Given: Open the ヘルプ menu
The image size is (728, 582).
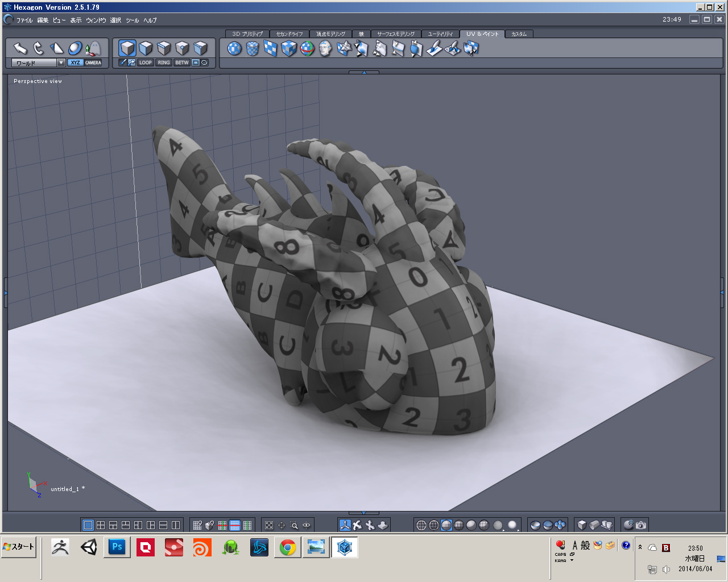Looking at the screenshot, I should pos(150,20).
